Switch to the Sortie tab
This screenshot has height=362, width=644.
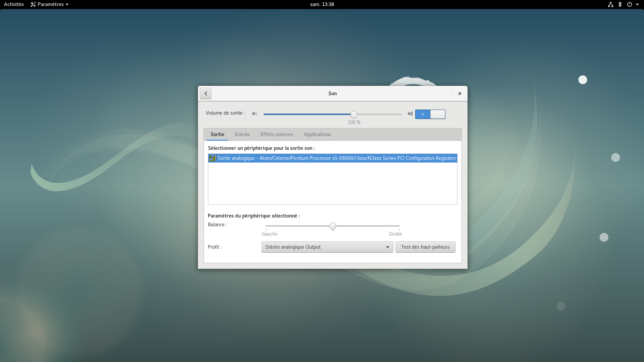pos(217,134)
